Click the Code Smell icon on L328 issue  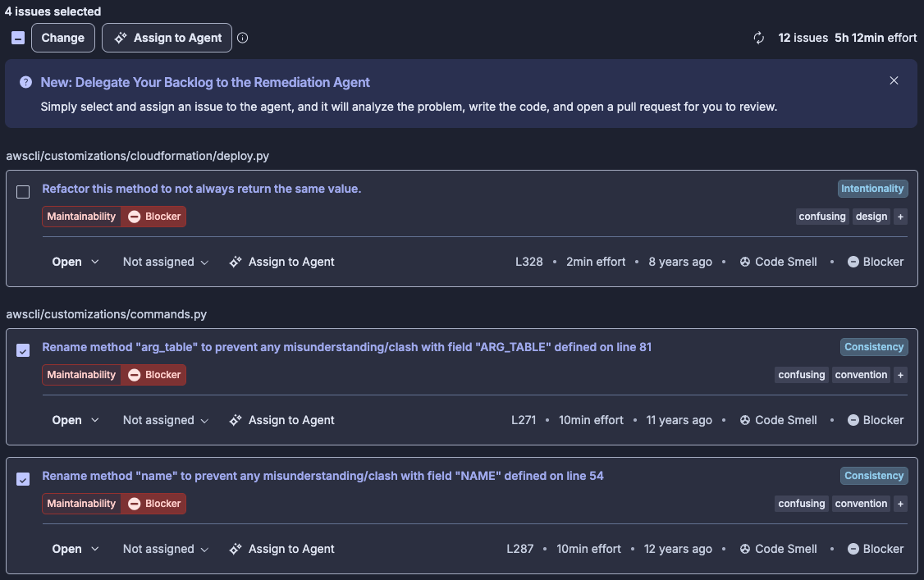tap(745, 262)
